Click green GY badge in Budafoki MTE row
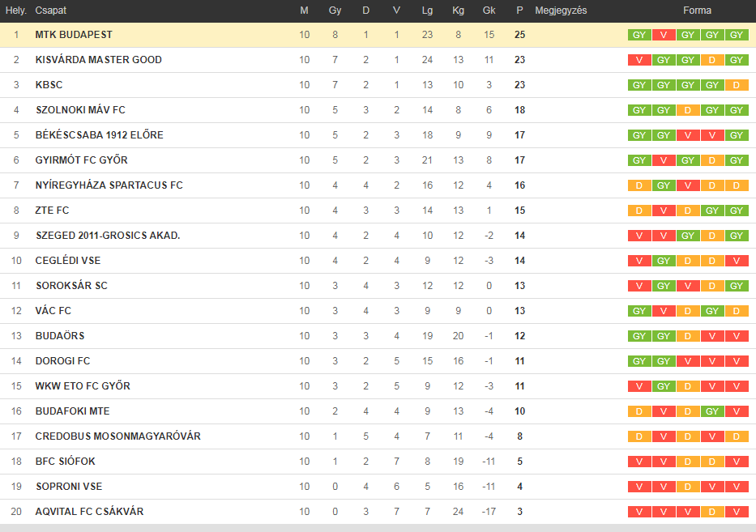 [712, 411]
